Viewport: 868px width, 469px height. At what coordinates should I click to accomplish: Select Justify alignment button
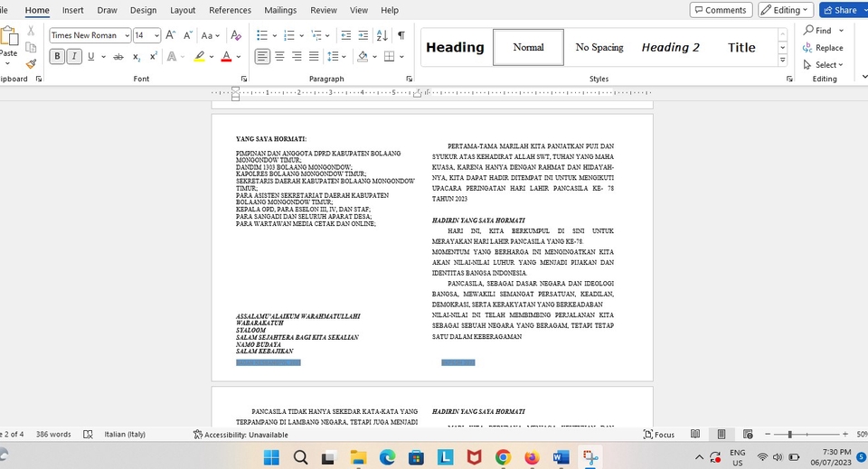click(314, 56)
